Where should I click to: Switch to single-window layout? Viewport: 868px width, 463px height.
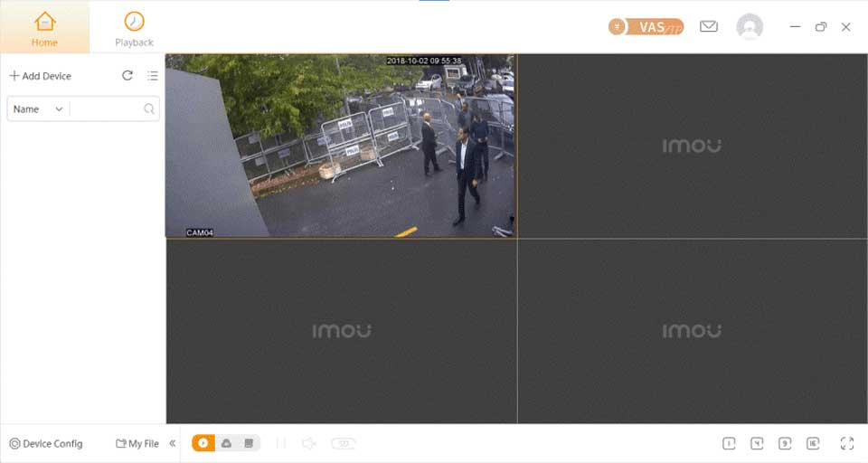coord(729,443)
